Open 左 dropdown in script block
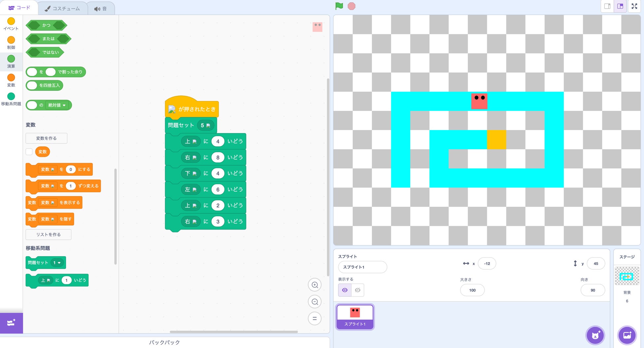 (191, 190)
